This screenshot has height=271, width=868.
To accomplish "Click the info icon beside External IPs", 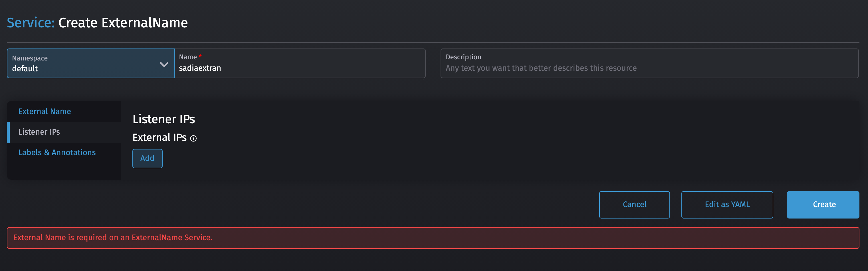I will 193,138.
